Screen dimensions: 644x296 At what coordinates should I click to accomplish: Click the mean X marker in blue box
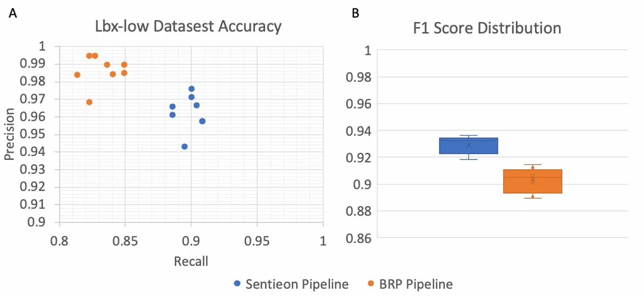pos(468,145)
